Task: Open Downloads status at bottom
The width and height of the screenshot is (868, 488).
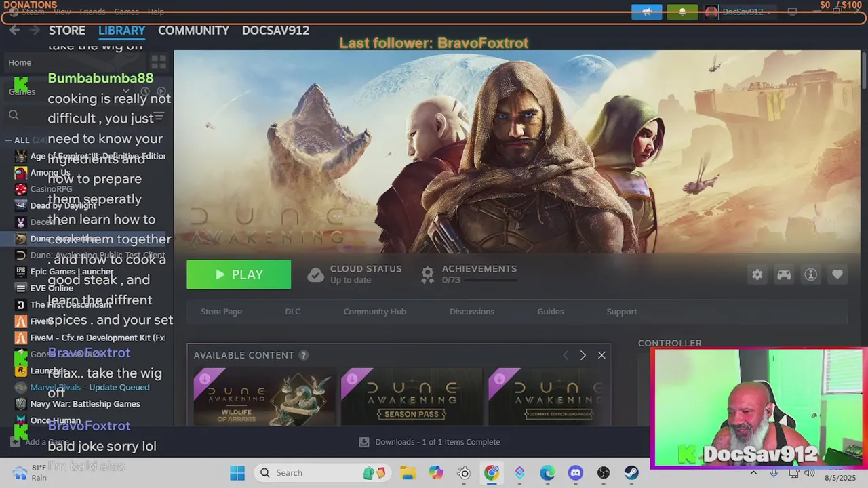Action: (x=430, y=442)
